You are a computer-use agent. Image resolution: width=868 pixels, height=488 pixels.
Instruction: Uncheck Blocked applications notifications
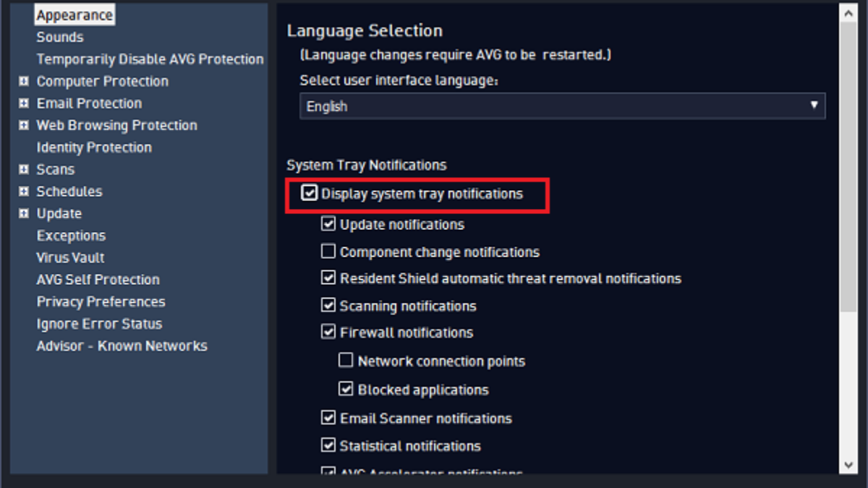pyautogui.click(x=346, y=389)
